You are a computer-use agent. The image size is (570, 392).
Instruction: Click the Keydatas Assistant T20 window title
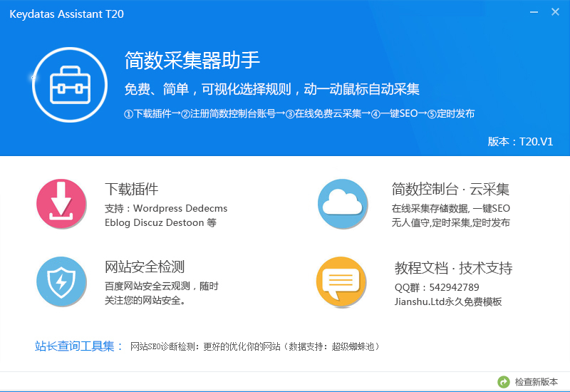click(x=66, y=14)
